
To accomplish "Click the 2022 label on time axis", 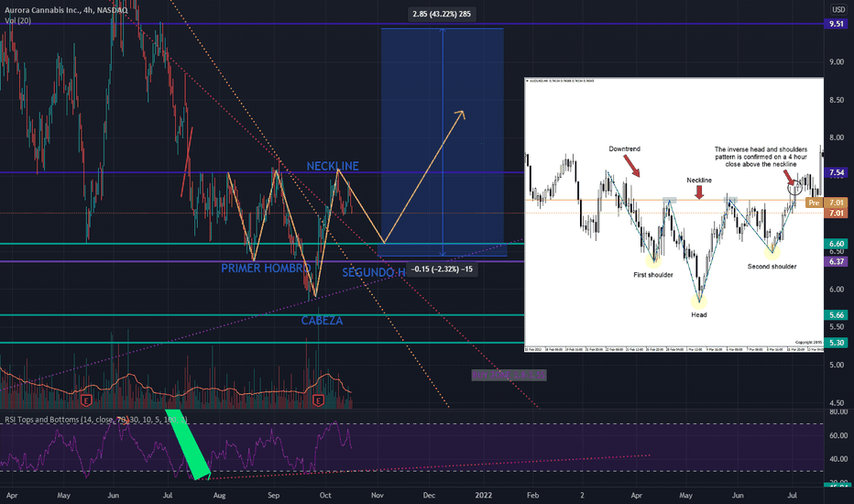I will click(x=483, y=495).
